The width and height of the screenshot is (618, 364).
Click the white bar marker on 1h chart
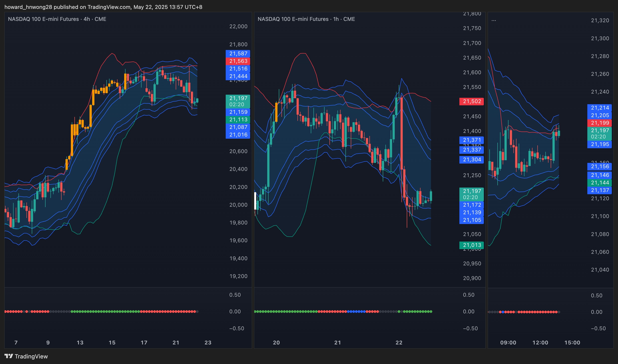[x=255, y=201]
